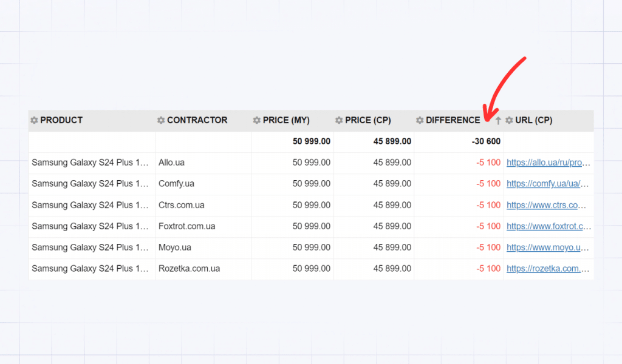This screenshot has width=622, height=364.
Task: Open the comfy.ua product URL
Action: click(548, 184)
